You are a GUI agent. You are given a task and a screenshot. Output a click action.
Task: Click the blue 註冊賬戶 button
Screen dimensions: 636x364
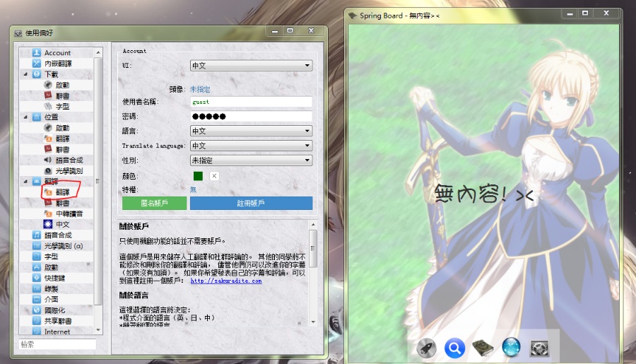pos(251,204)
